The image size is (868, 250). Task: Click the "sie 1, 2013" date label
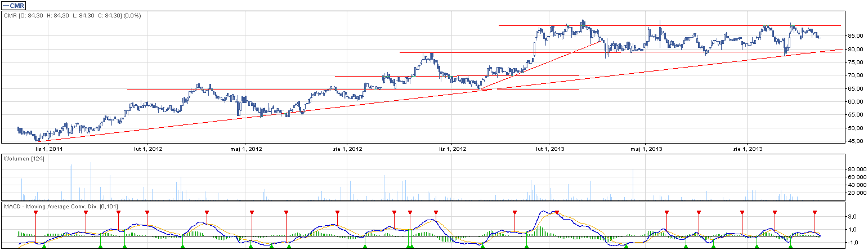click(748, 149)
